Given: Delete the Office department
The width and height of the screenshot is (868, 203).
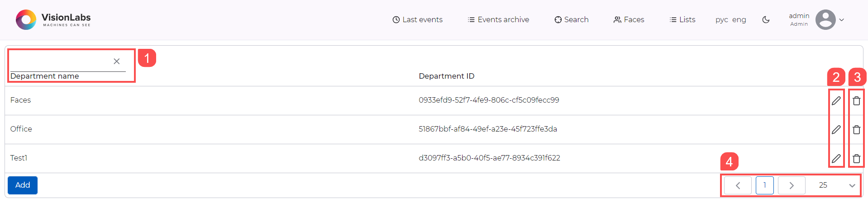Looking at the screenshot, I should (x=856, y=130).
